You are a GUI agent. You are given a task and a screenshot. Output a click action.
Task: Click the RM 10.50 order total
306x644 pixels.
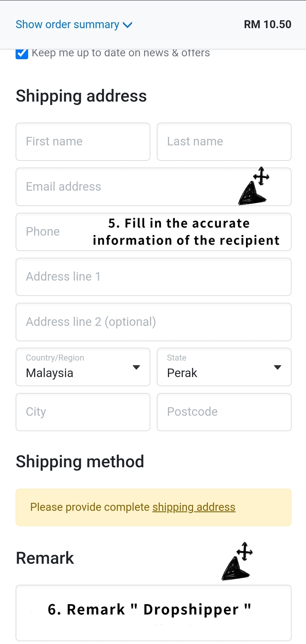267,24
